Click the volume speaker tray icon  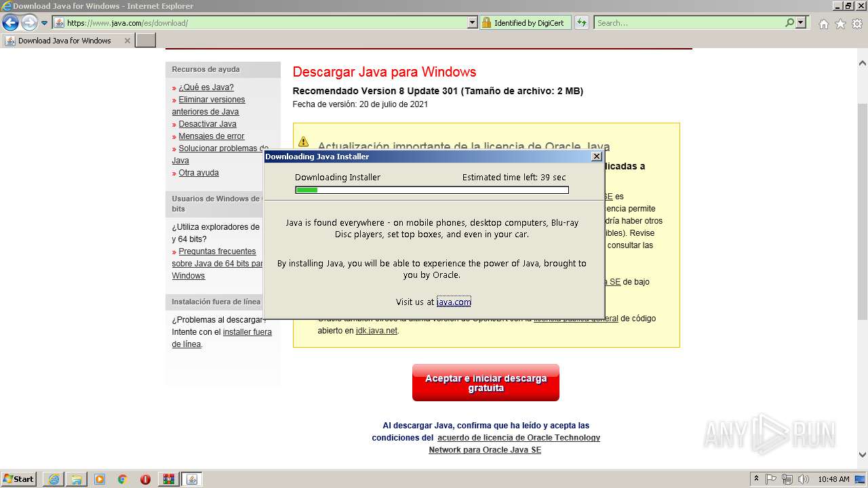[804, 479]
